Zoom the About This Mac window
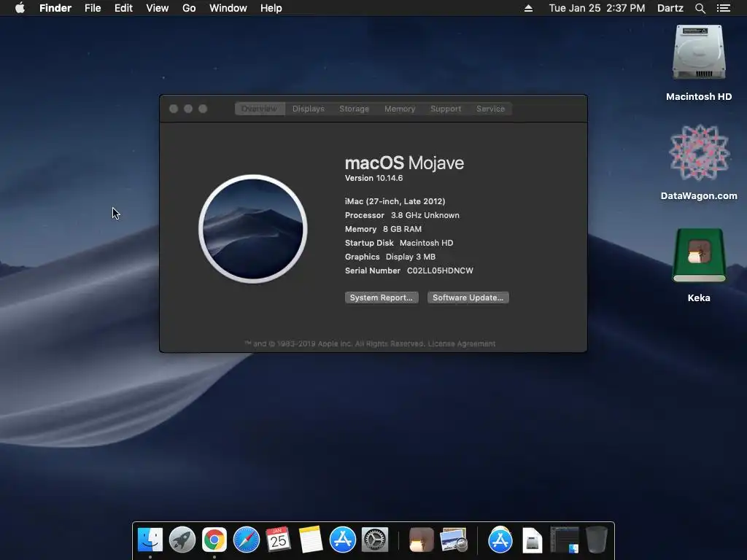This screenshot has width=747, height=560. point(203,109)
